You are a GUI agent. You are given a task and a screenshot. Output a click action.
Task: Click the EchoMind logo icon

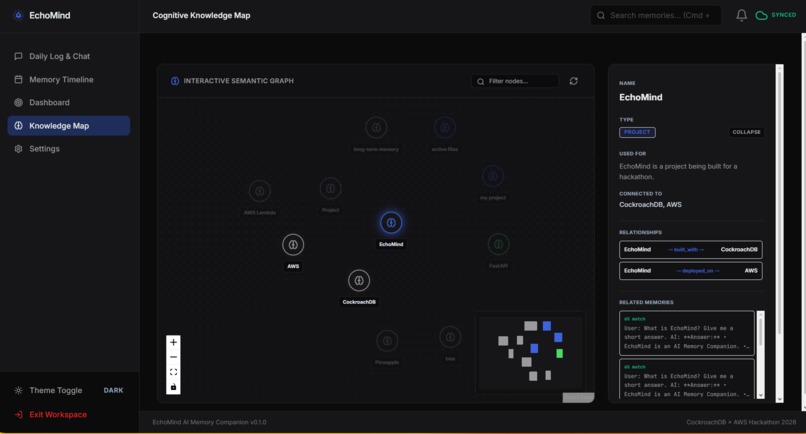pos(19,15)
